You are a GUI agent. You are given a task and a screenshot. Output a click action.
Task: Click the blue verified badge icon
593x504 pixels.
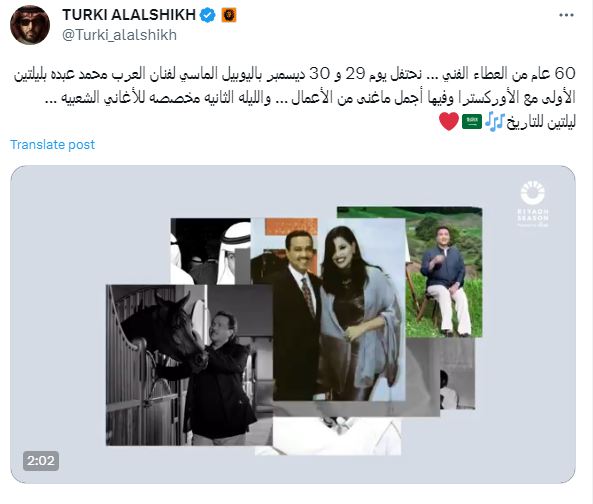coord(208,15)
